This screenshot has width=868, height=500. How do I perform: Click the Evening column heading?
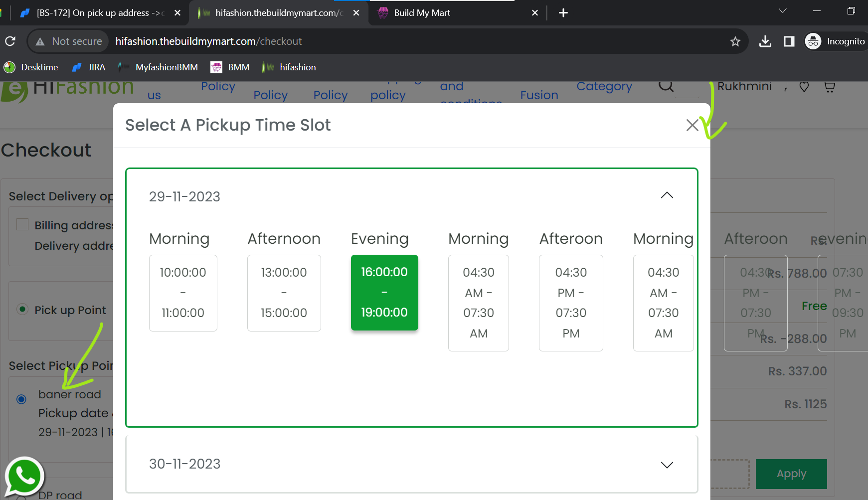coord(380,239)
